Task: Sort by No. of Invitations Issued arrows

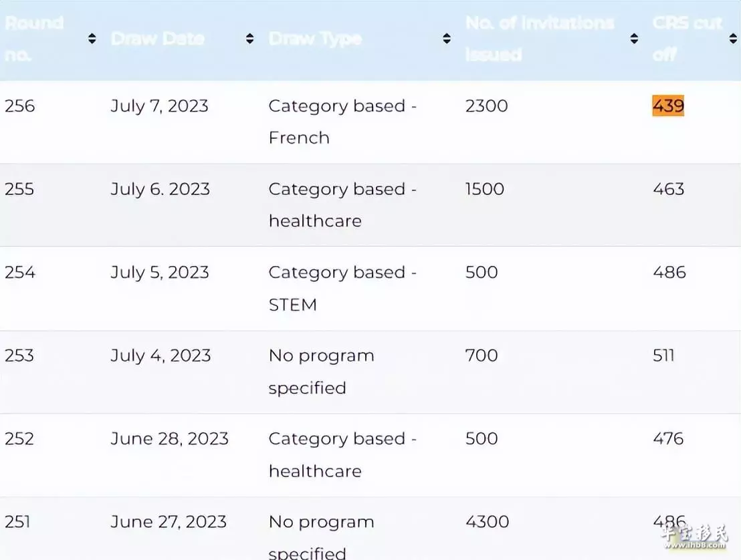Action: click(635, 39)
